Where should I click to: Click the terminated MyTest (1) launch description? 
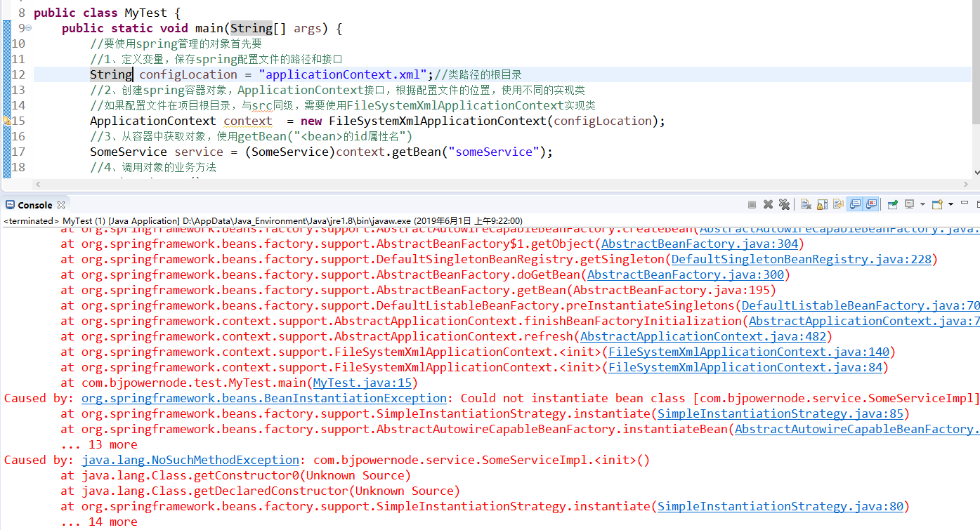coord(263,220)
